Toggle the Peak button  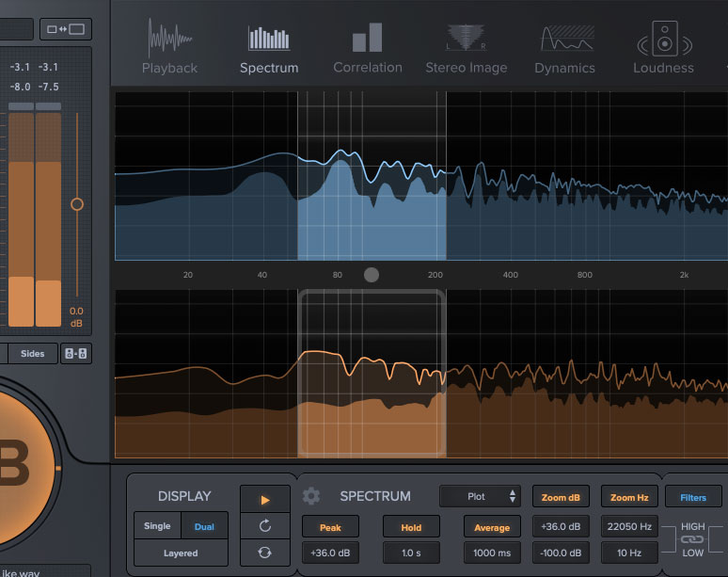(x=330, y=527)
